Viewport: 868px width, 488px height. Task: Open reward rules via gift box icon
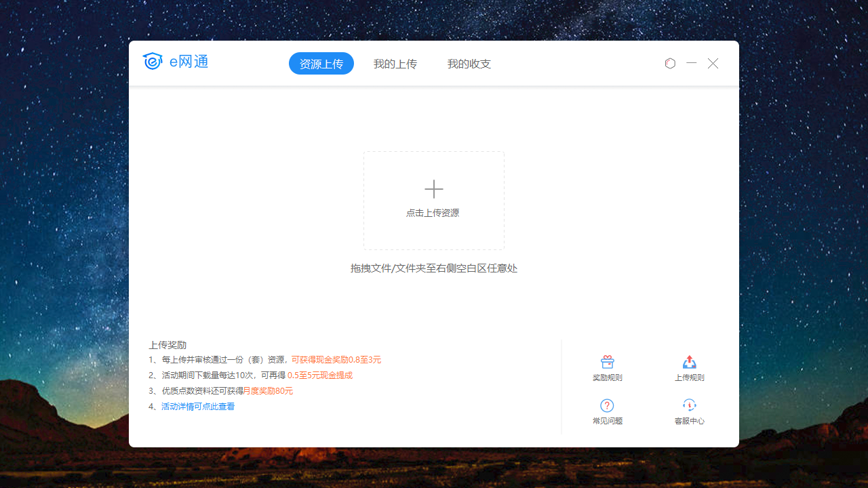pos(607,362)
